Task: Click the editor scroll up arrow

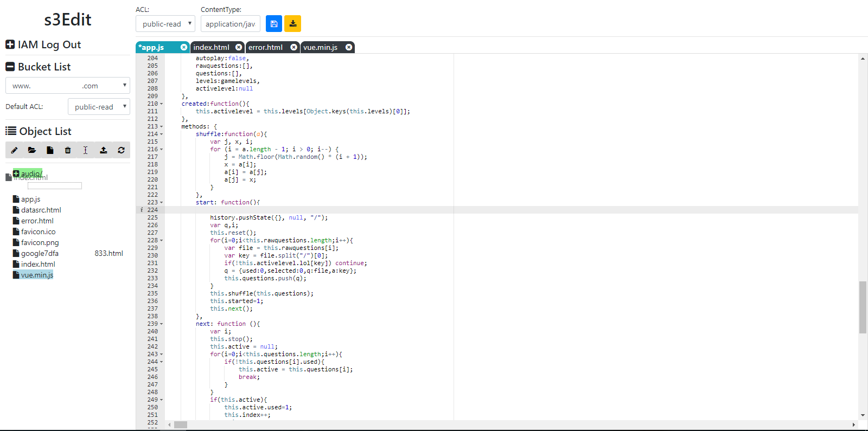Action: click(863, 58)
